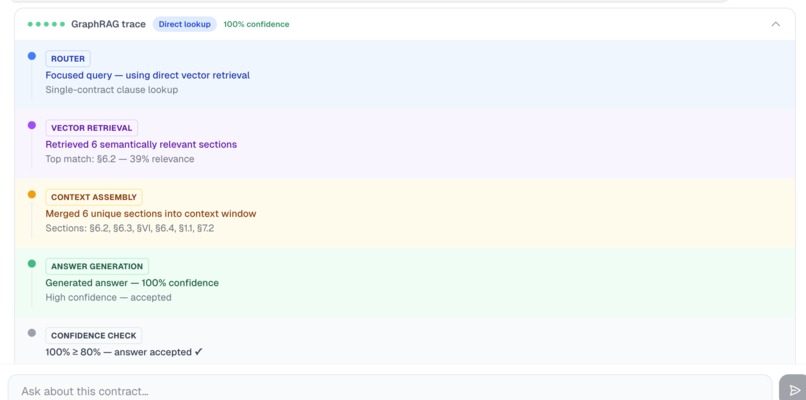Click the five green dots trace indicator

pyautogui.click(x=46, y=24)
